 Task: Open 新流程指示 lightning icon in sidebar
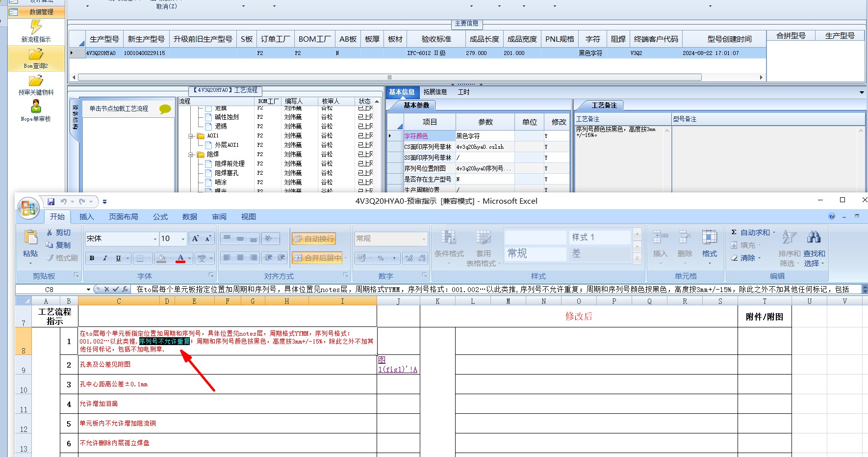tap(36, 27)
